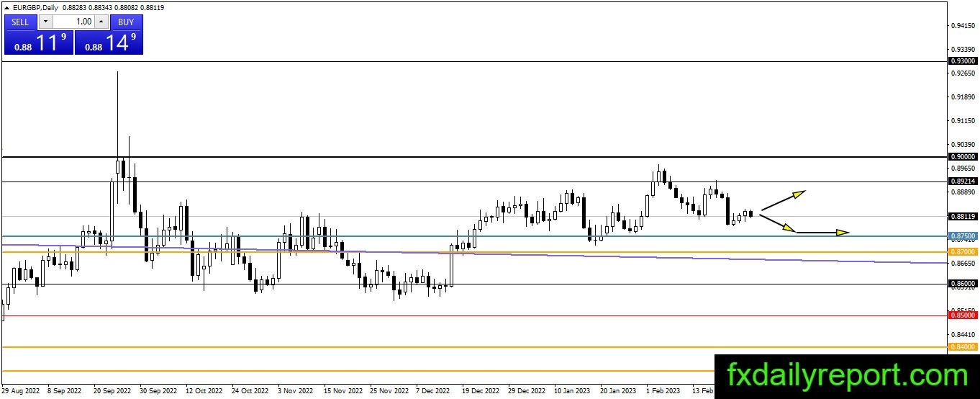Click the buy price 0.88 14 panel
This screenshot has width=980, height=399.
tap(109, 42)
